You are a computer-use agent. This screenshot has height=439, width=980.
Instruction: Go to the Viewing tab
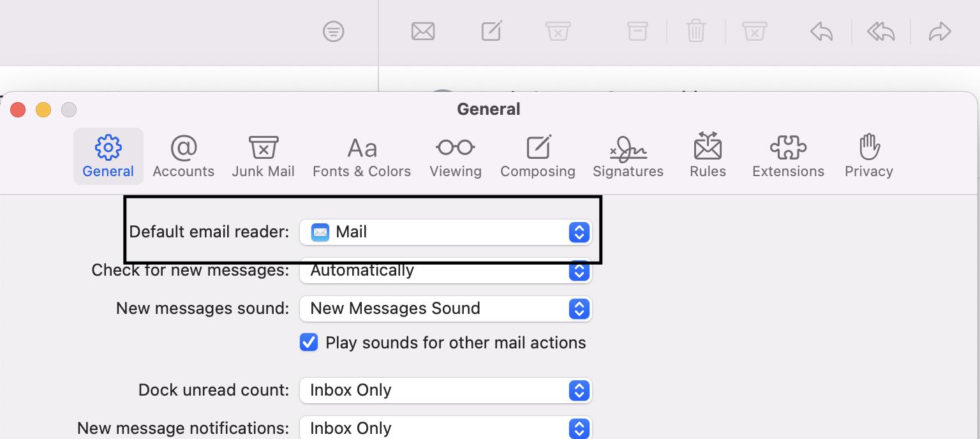click(456, 156)
